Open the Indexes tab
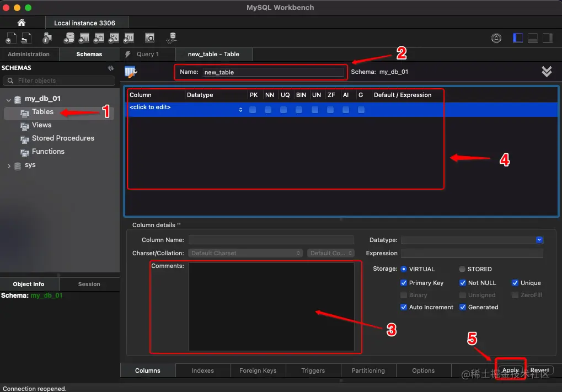 [x=203, y=370]
